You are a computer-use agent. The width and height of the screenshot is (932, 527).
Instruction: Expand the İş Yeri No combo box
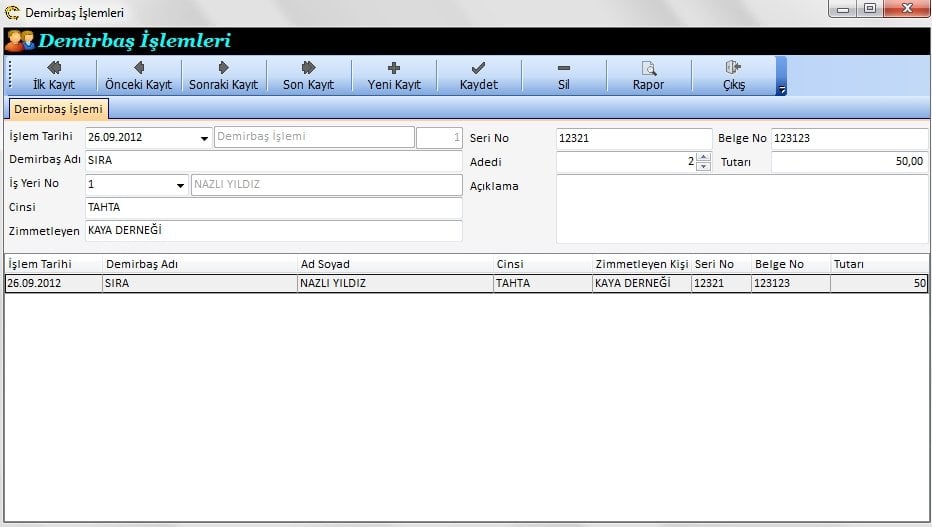[180, 185]
